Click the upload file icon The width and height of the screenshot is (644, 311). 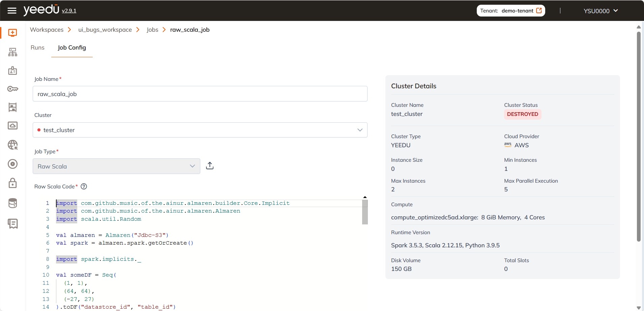(210, 166)
